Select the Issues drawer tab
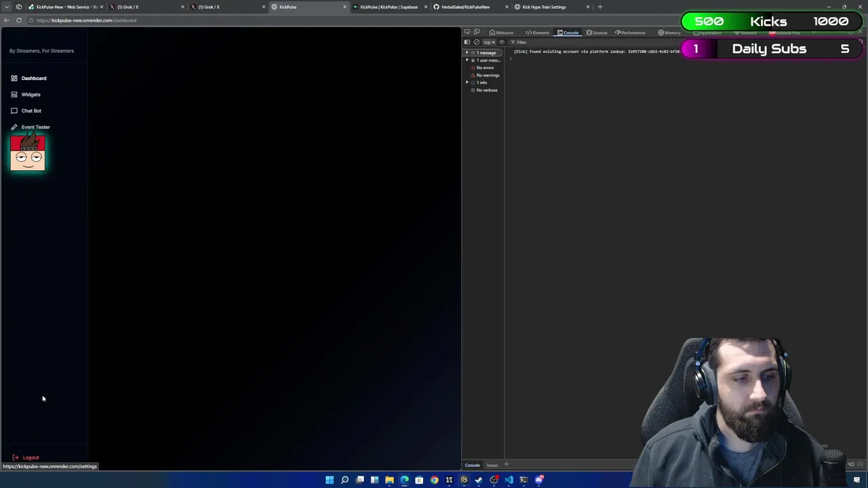This screenshot has height=488, width=868. point(492,465)
